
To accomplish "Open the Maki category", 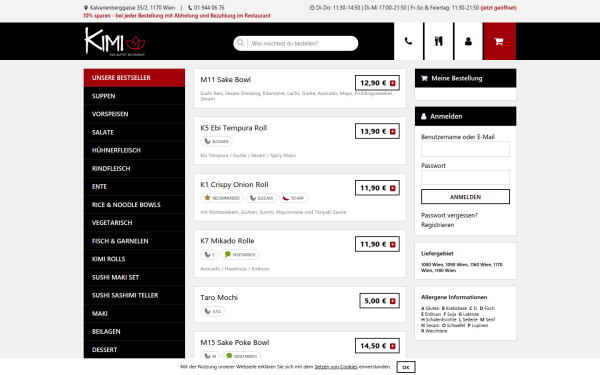I will [x=134, y=313].
